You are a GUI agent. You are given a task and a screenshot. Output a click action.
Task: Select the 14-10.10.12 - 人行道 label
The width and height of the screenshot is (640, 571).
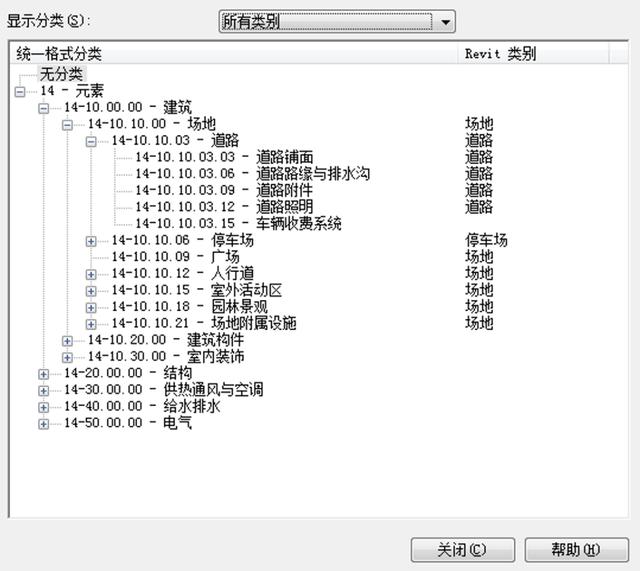coord(182,273)
